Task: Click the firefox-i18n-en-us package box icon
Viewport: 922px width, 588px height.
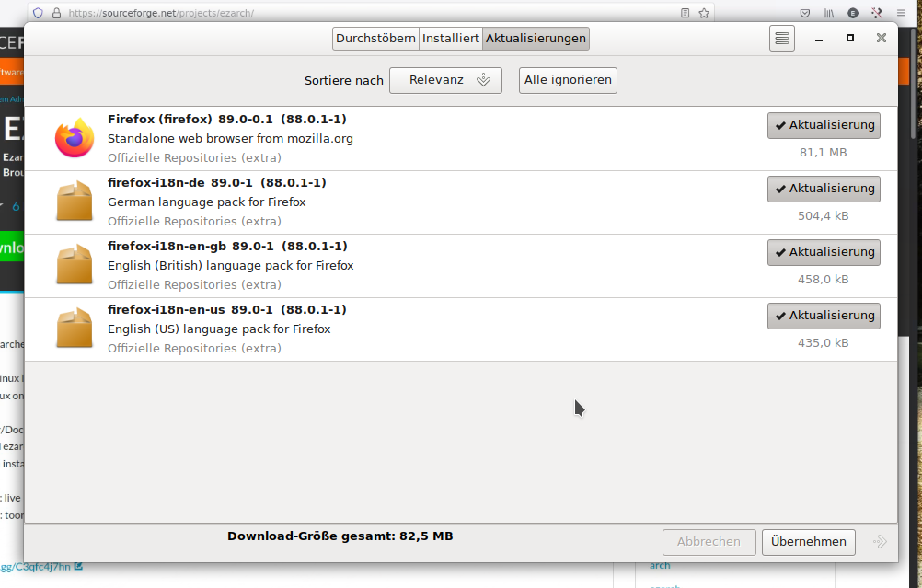Action: [75, 329]
